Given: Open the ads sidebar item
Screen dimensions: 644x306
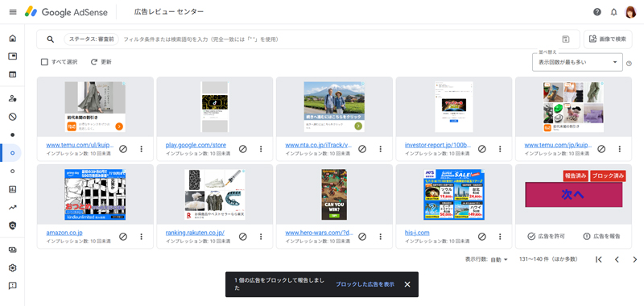Looking at the screenshot, I should (13, 56).
